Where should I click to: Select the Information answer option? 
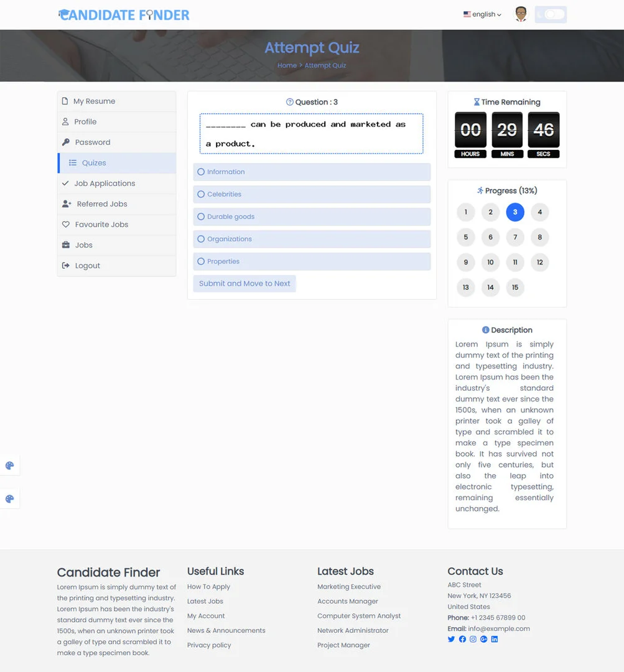(312, 172)
